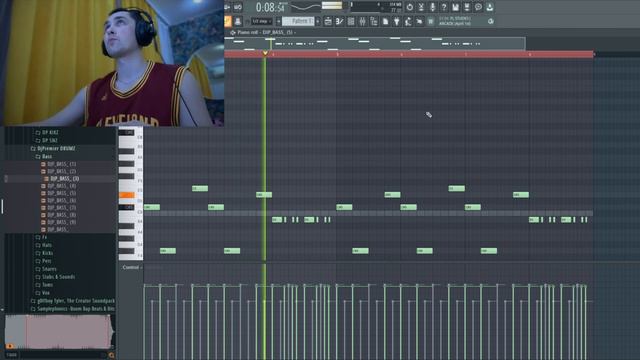Click the circular arrow icon in top toolbar
The image size is (640, 360).
coord(409,7)
